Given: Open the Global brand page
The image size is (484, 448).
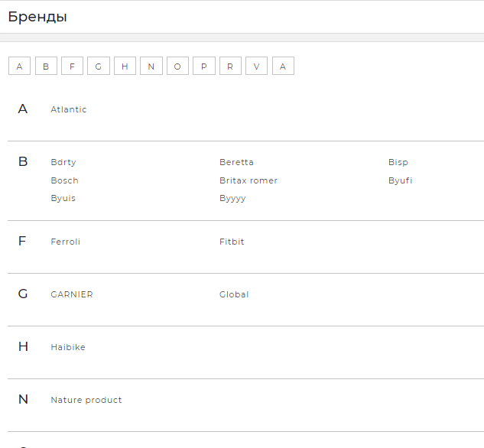Looking at the screenshot, I should 234,294.
